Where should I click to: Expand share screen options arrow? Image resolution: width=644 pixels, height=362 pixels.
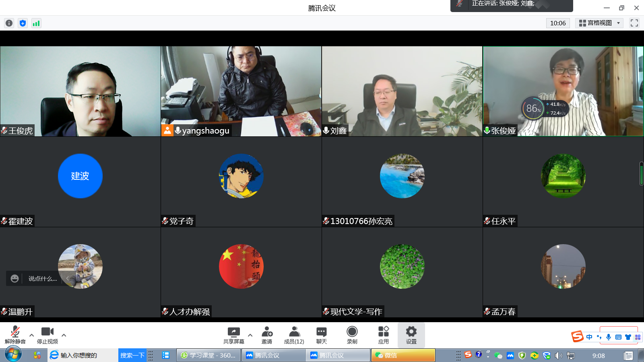tap(250, 335)
